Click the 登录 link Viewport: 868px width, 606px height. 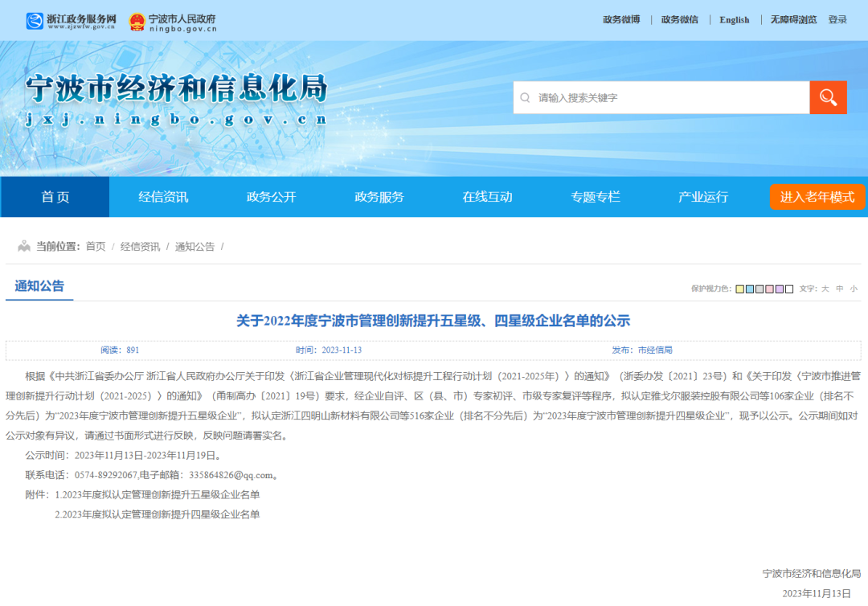tap(838, 19)
